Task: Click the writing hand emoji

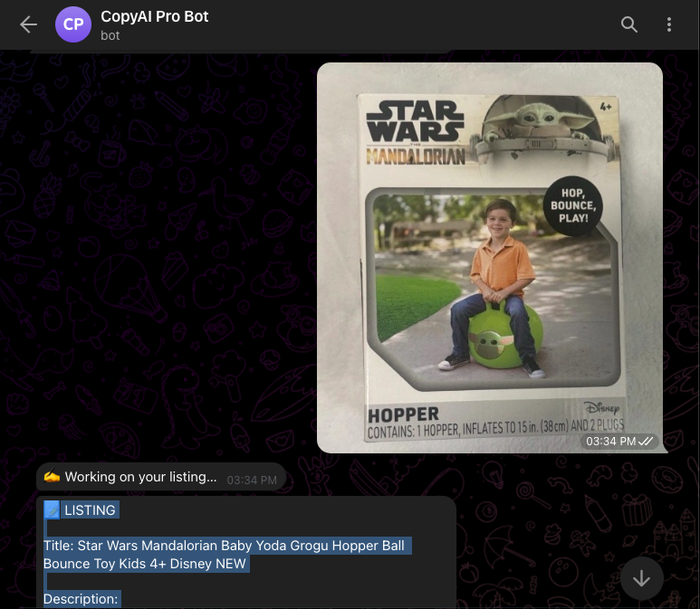Action: coord(52,477)
